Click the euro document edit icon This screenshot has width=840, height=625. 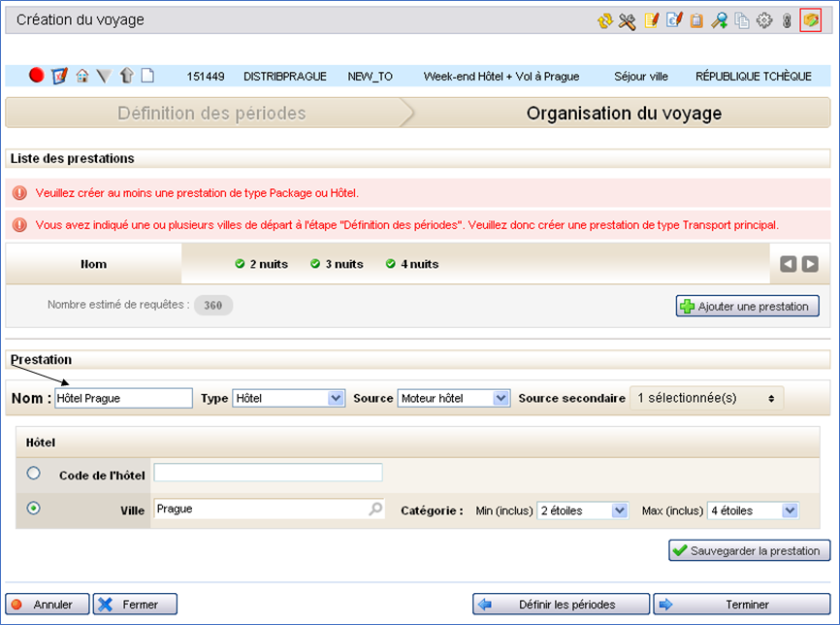[x=674, y=20]
